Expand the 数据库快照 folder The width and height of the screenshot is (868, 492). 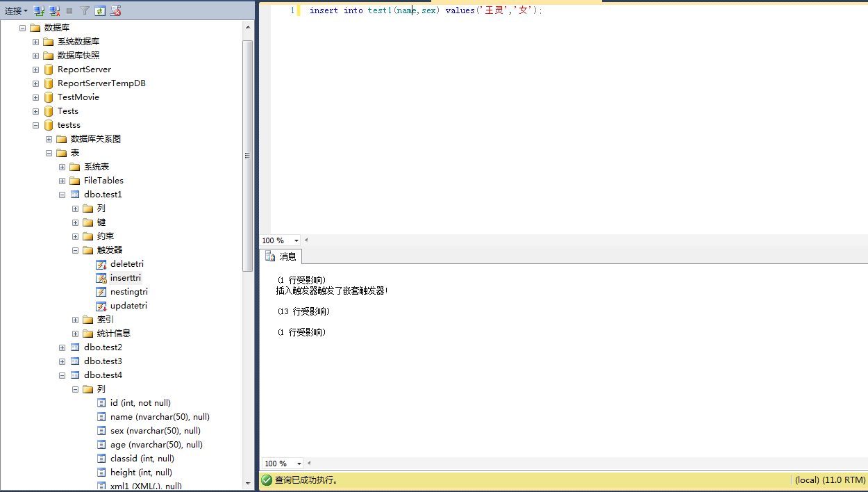35,56
